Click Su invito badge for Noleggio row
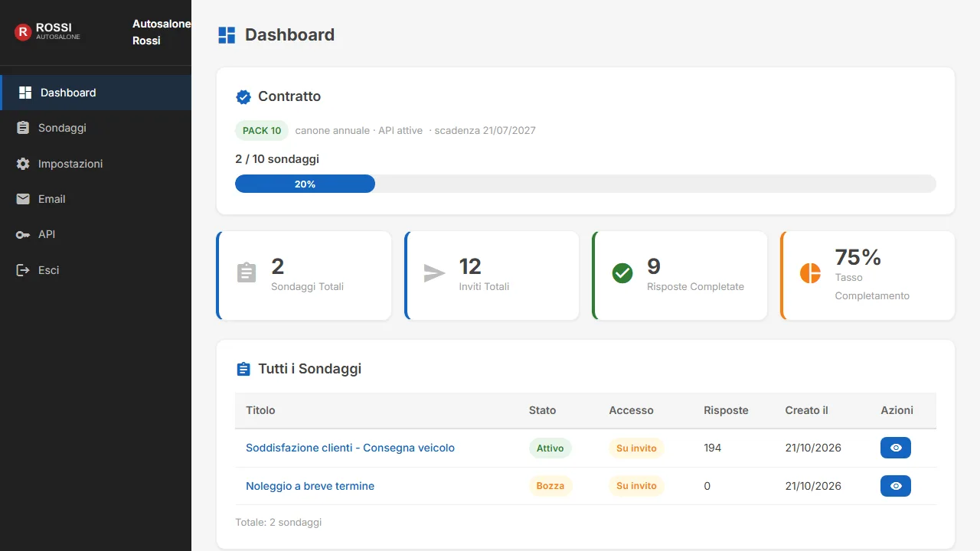This screenshot has width=980, height=551. click(636, 486)
